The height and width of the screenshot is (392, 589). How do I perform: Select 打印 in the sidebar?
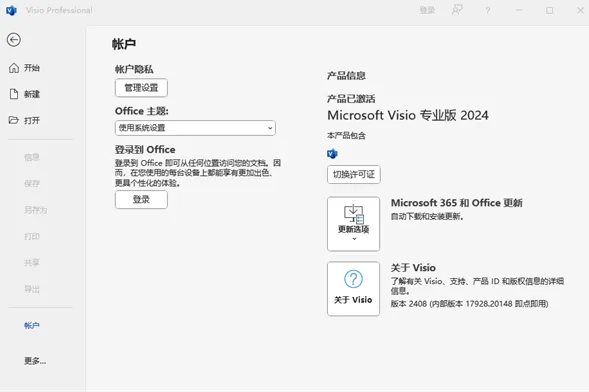(x=32, y=236)
